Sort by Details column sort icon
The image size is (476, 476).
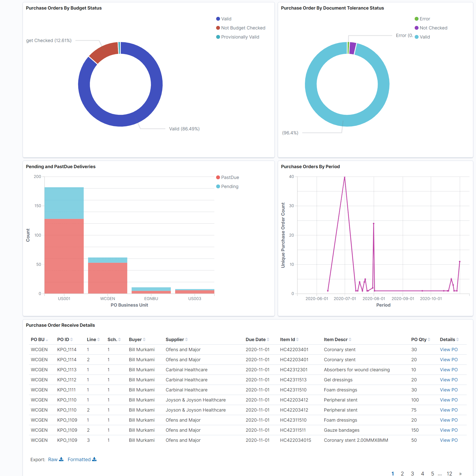[x=457, y=340]
